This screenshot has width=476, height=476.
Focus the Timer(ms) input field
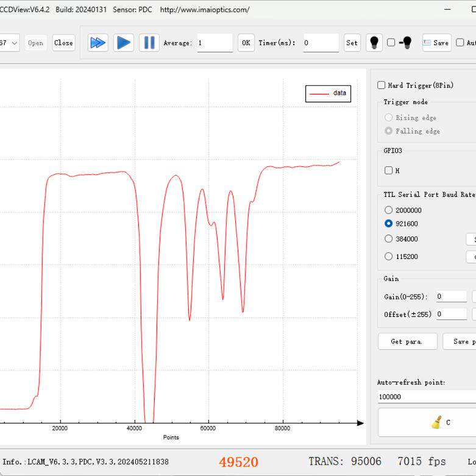(321, 43)
